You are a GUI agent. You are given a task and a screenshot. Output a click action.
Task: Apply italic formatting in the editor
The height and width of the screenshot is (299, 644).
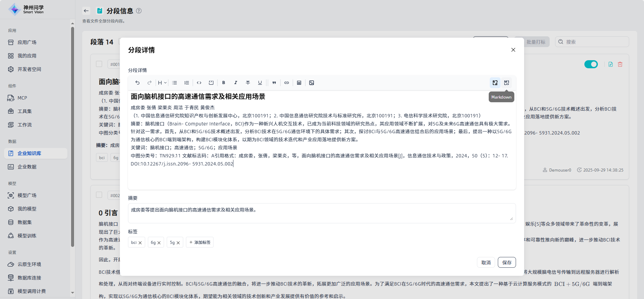[x=236, y=83]
